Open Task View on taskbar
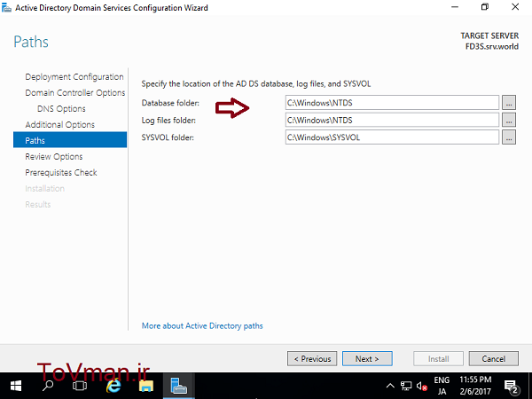The width and height of the screenshot is (532, 399). click(x=80, y=386)
